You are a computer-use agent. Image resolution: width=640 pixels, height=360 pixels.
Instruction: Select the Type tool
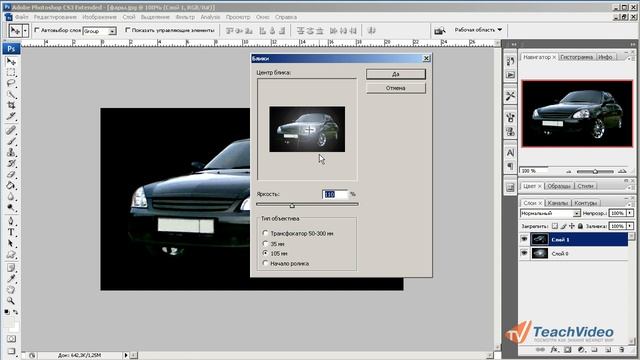(x=11, y=232)
